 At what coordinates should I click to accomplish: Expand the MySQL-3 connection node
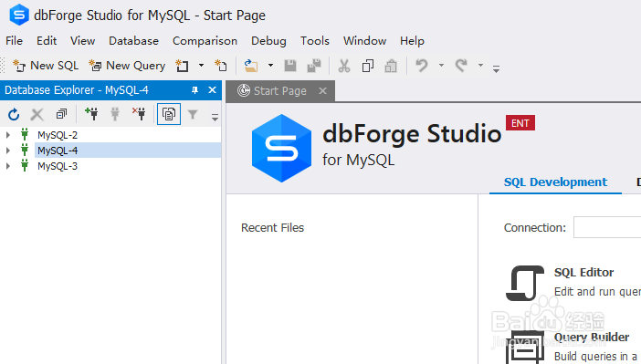[x=8, y=166]
